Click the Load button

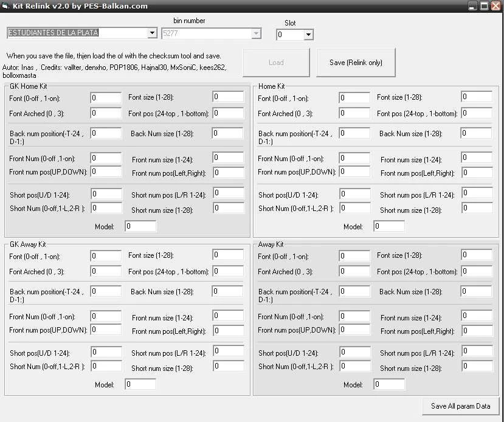tap(276, 63)
